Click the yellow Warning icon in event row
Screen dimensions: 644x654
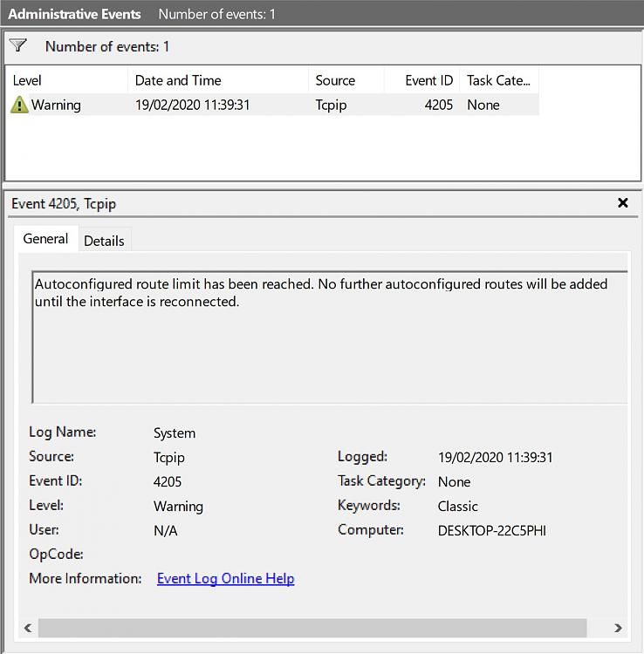(19, 105)
